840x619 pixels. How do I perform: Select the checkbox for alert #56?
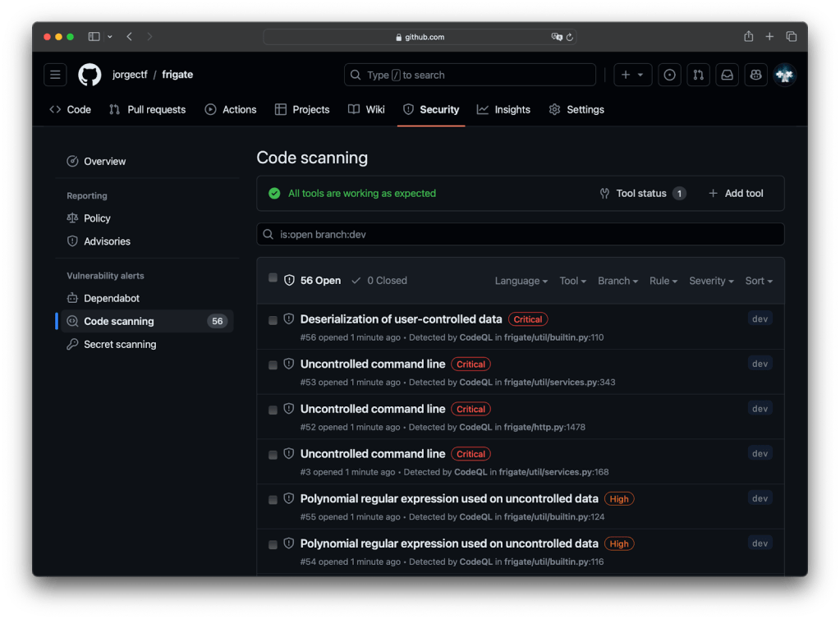click(x=272, y=319)
